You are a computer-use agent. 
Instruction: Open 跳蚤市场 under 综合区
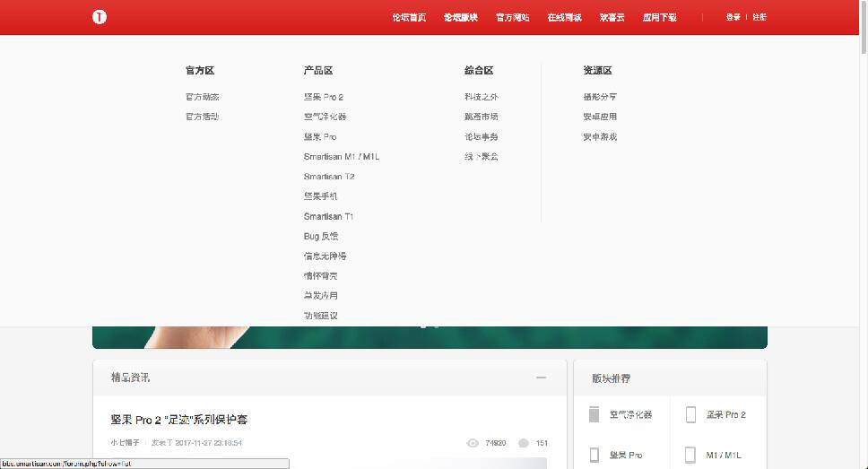tap(481, 117)
